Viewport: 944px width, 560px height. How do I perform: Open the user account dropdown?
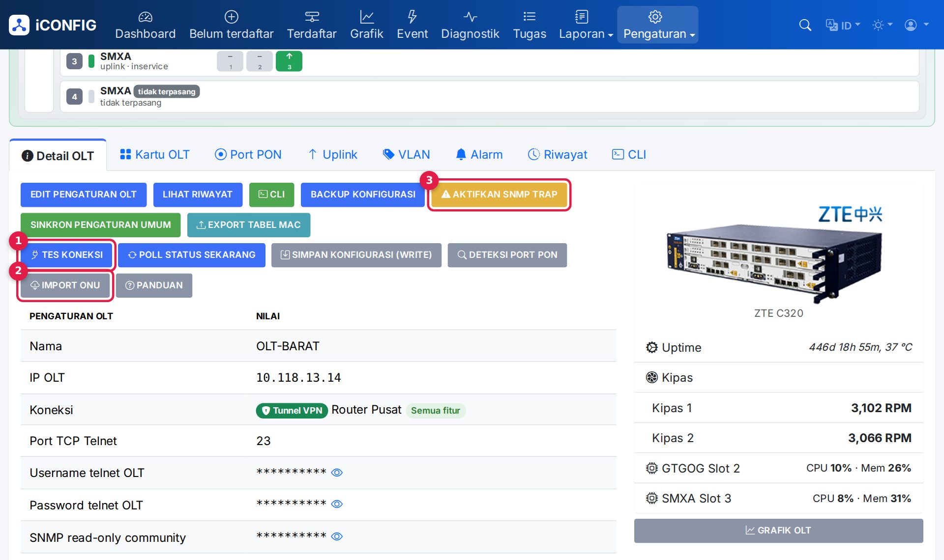916,25
